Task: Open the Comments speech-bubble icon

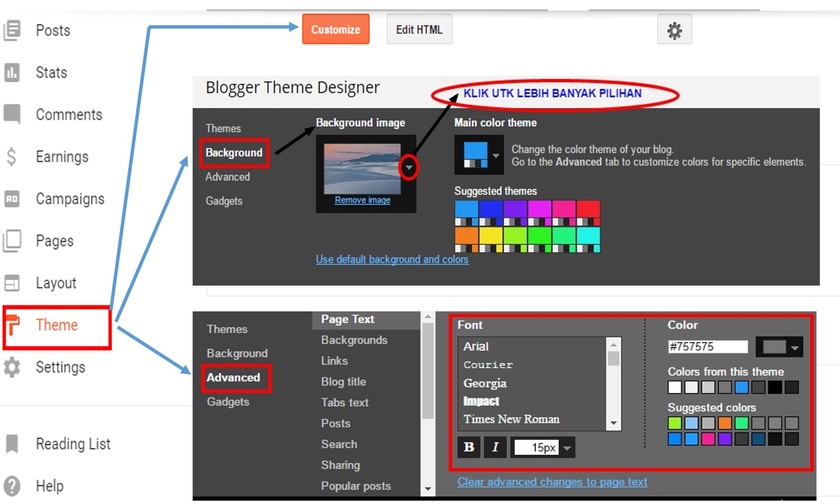Action: tap(12, 114)
